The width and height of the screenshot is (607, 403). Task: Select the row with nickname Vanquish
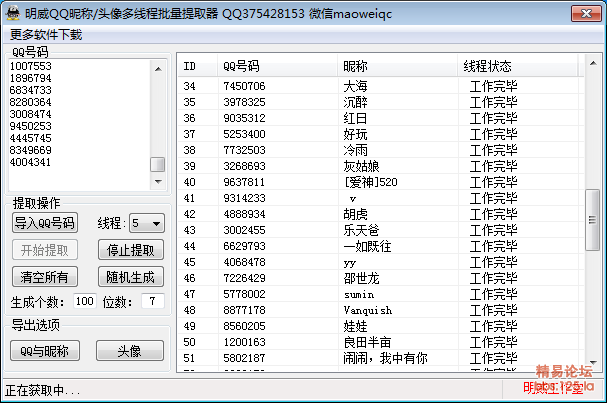381,310
